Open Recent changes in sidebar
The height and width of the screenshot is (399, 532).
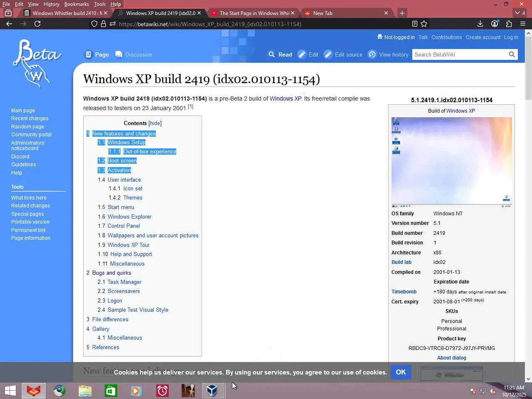(x=30, y=118)
